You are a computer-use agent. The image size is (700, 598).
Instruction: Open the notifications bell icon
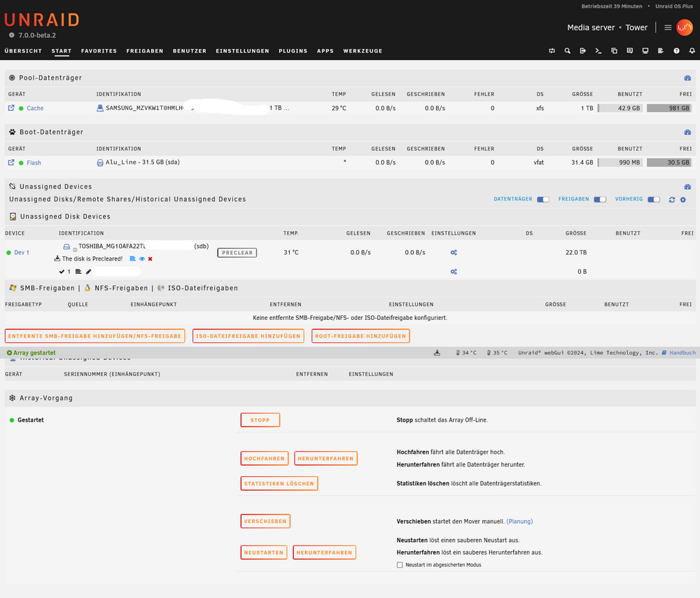pos(692,51)
